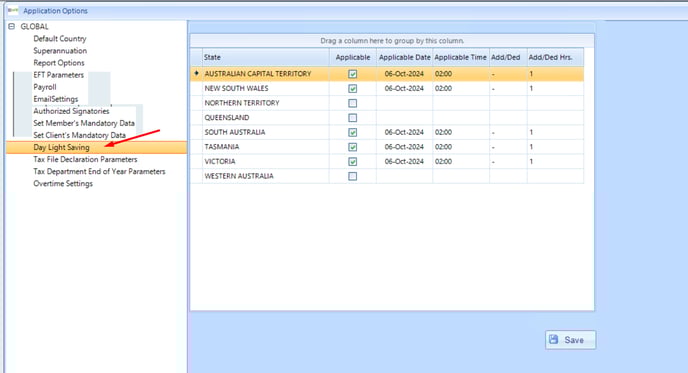This screenshot has width=688, height=373.
Task: Click Applicable Time for South Australia
Action: 461,132
